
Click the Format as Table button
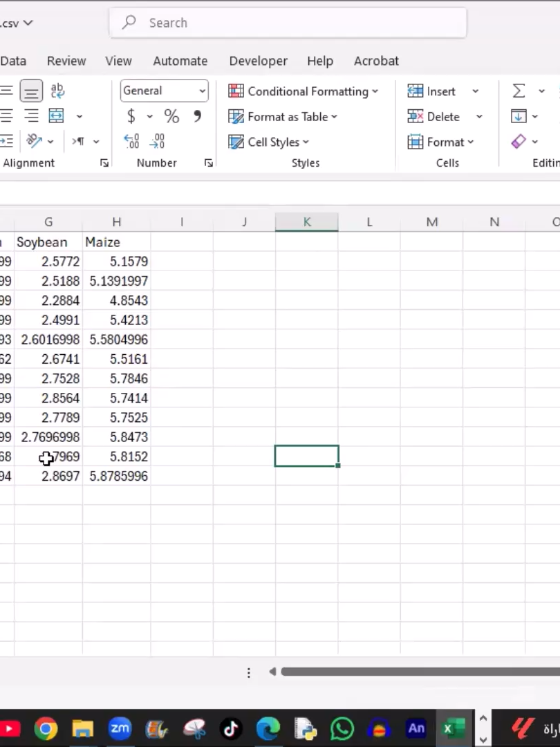[x=282, y=117]
